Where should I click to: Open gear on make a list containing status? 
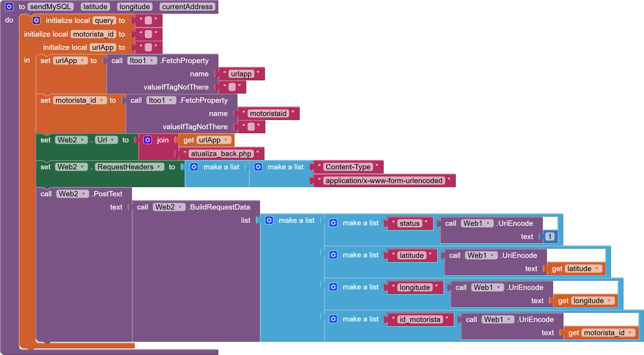coord(333,223)
